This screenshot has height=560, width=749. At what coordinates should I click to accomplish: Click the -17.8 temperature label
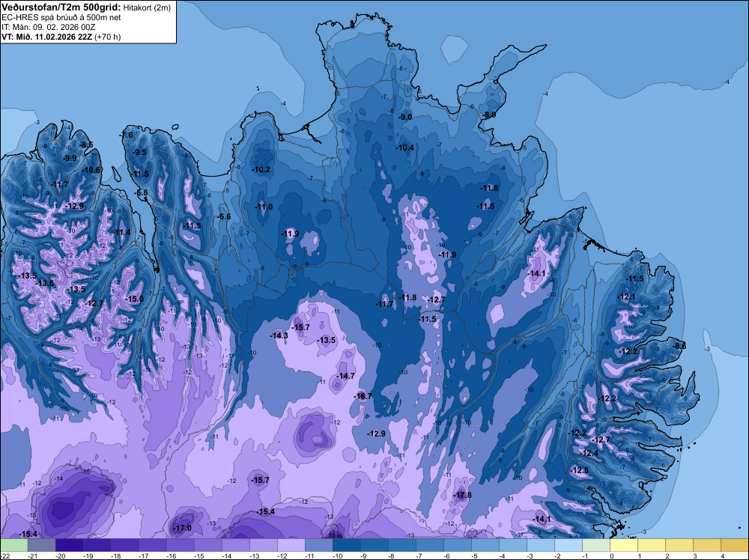462,495
